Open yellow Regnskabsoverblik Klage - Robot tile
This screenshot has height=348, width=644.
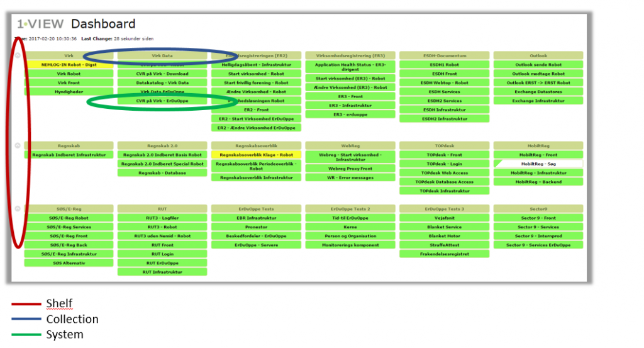coord(257,155)
